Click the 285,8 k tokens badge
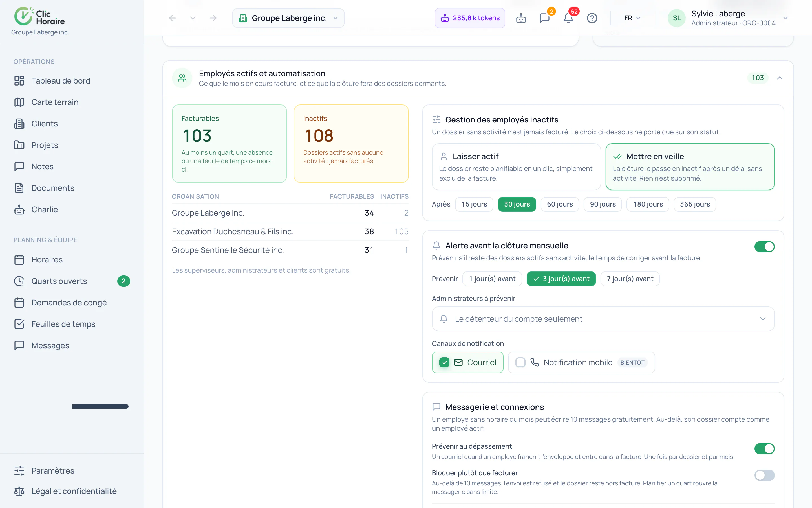Screen dimensions: 812x508 tap(470, 18)
